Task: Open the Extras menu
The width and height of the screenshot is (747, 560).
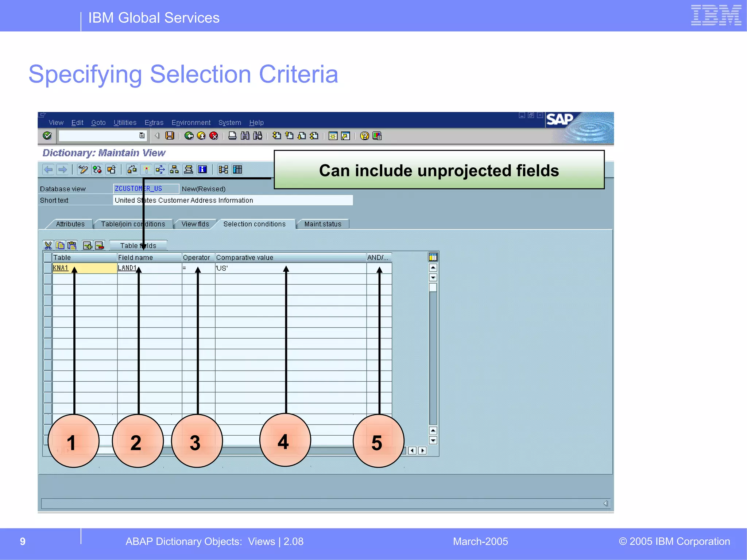Action: pos(154,123)
